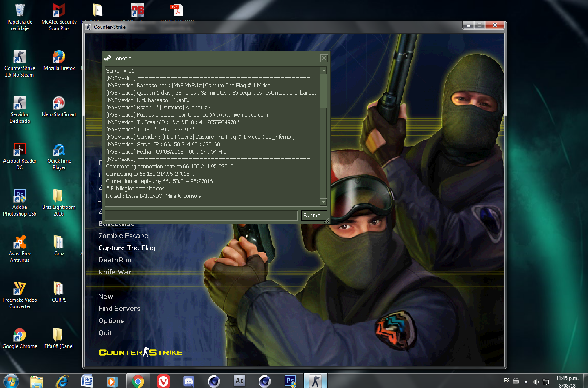Click the Counter-Strike logo at bottom
The width and height of the screenshot is (588, 388).
(140, 352)
